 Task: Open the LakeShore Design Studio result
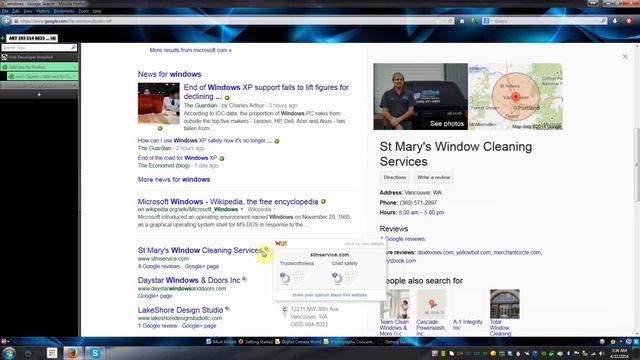[x=180, y=310]
